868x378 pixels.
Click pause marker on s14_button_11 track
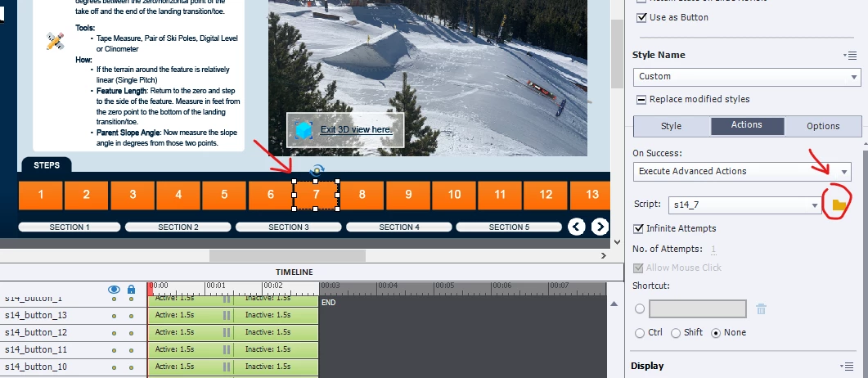(226, 349)
